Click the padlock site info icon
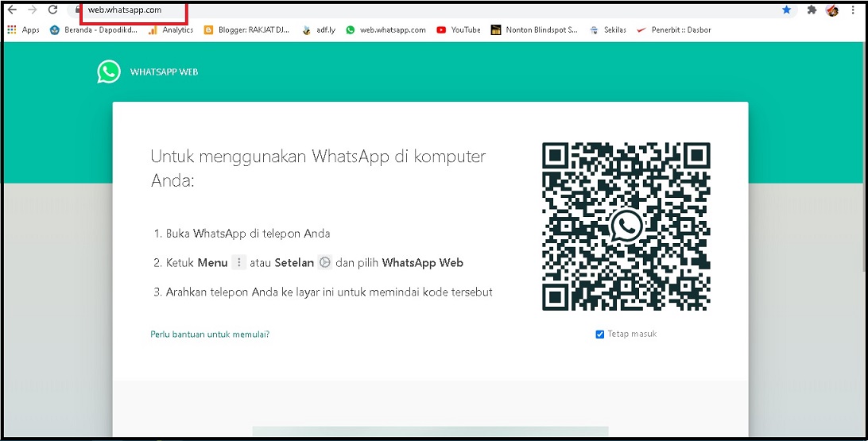Image resolution: width=868 pixels, height=441 pixels. [78, 10]
